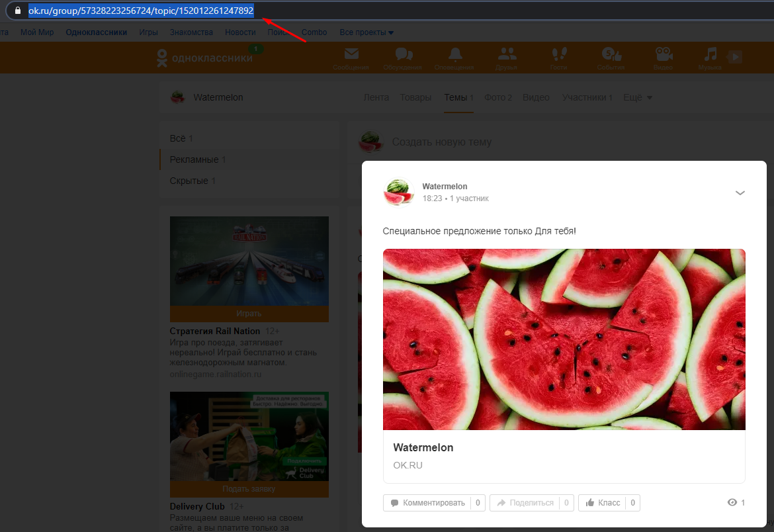Screen dimensions: 774x532
Task: Click the views eye icon
Action: (x=732, y=502)
